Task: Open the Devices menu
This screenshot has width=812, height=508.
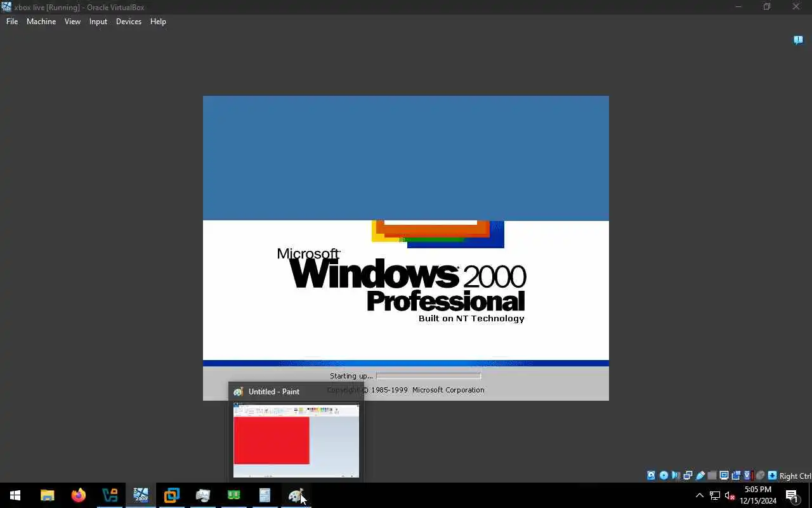Action: (129, 22)
